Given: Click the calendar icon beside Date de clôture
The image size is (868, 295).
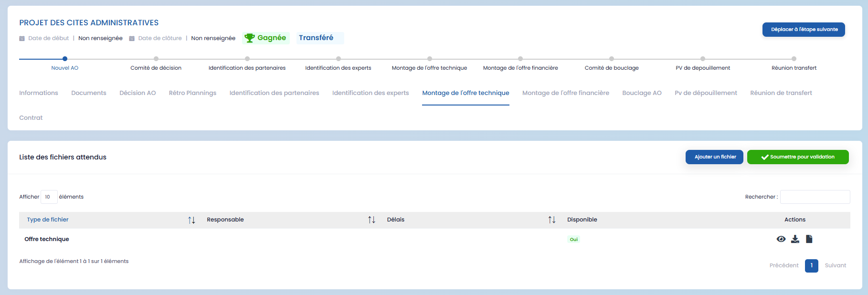Looking at the screenshot, I should 132,38.
